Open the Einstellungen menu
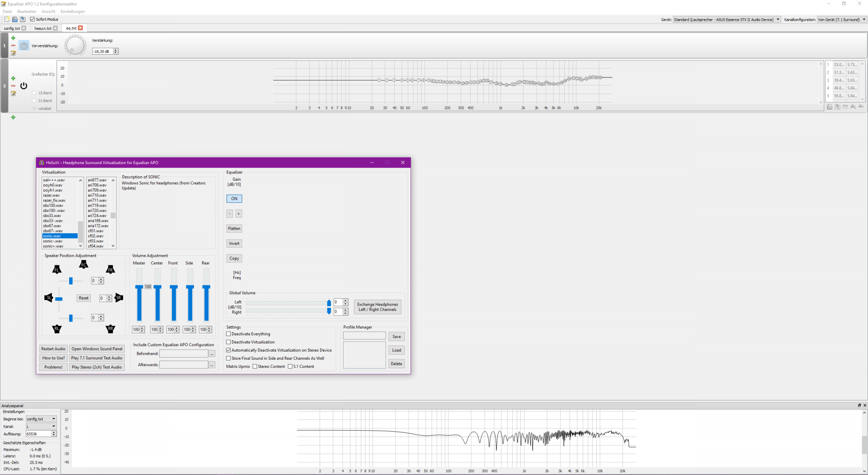Screen dimensions: 868x475 pyautogui.click(x=73, y=11)
